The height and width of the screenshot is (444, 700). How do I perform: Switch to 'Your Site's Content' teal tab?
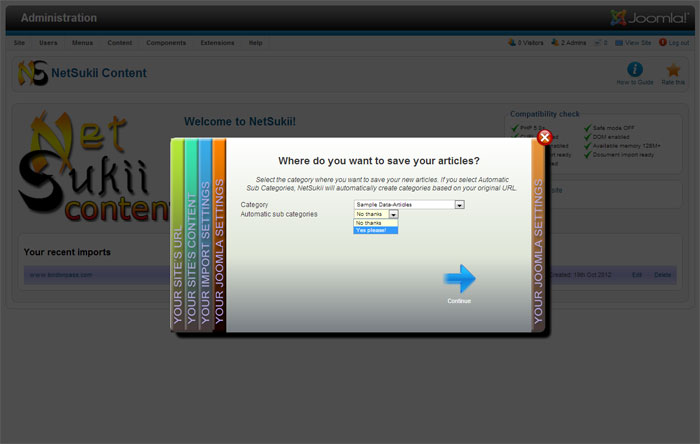[x=192, y=235]
